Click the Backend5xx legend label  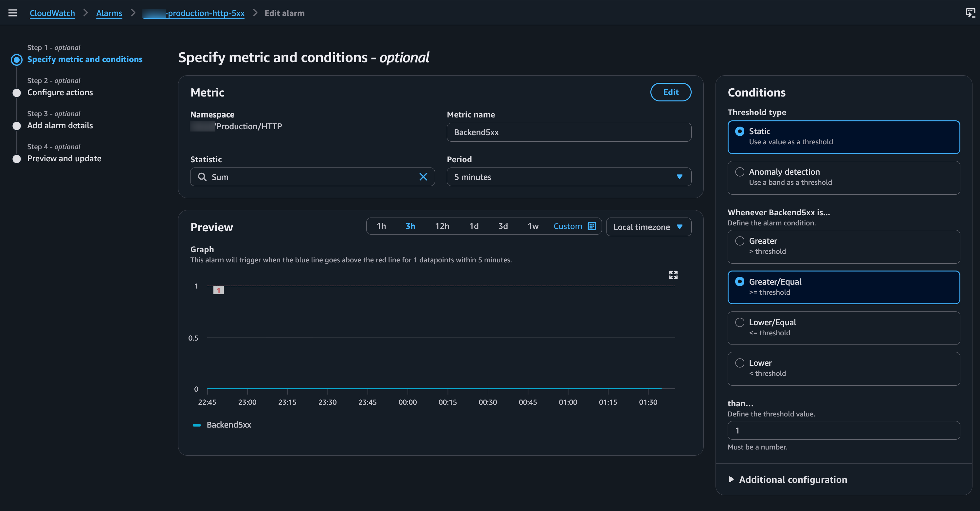tap(229, 425)
